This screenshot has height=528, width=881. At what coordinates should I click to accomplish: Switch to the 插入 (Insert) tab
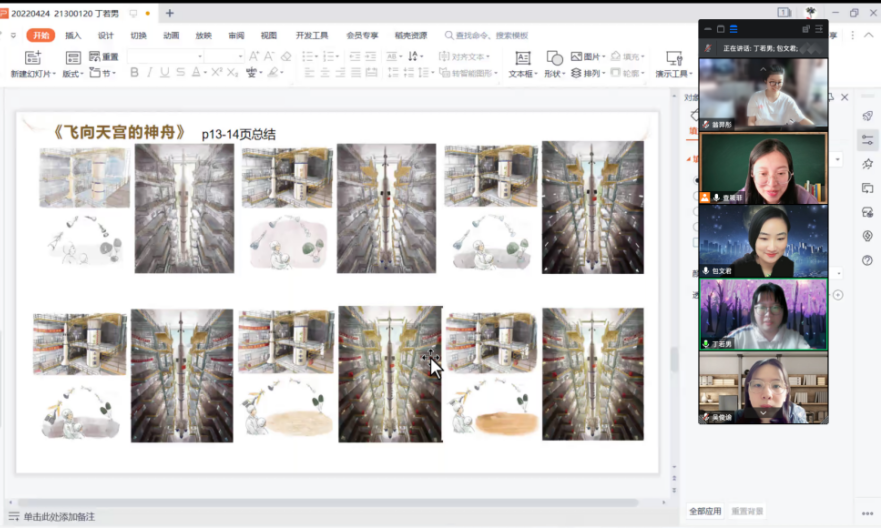73,35
